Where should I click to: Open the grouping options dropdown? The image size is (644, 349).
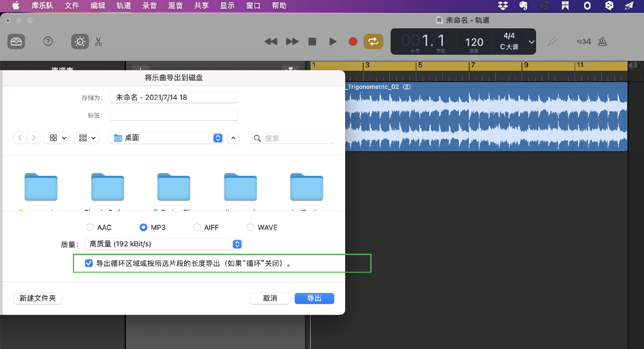(87, 138)
